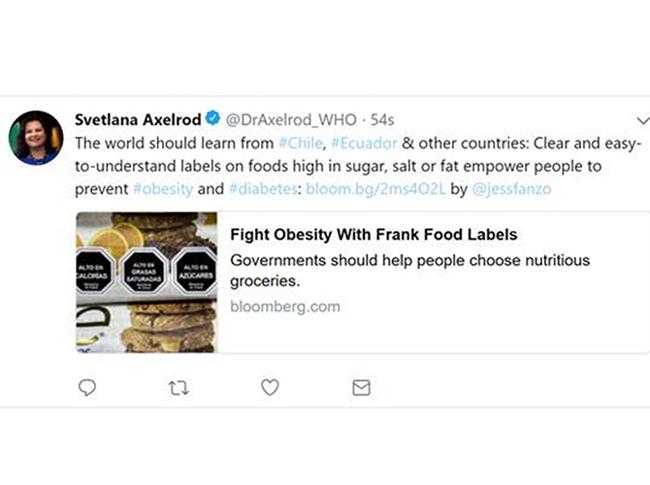Expand the tweet options chevron menu
Viewport: 650px width, 485px height.
click(642, 121)
